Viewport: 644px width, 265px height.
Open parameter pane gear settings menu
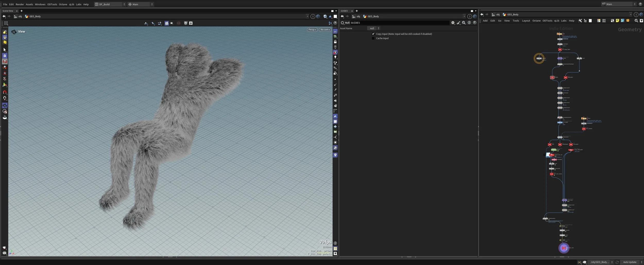click(x=453, y=23)
